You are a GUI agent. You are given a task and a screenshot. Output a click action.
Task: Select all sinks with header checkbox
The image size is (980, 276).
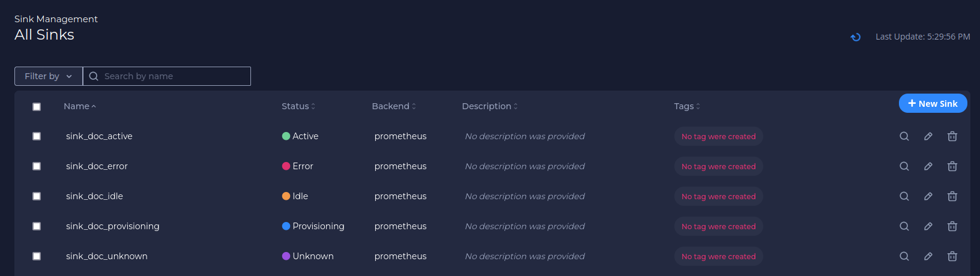[x=37, y=107]
